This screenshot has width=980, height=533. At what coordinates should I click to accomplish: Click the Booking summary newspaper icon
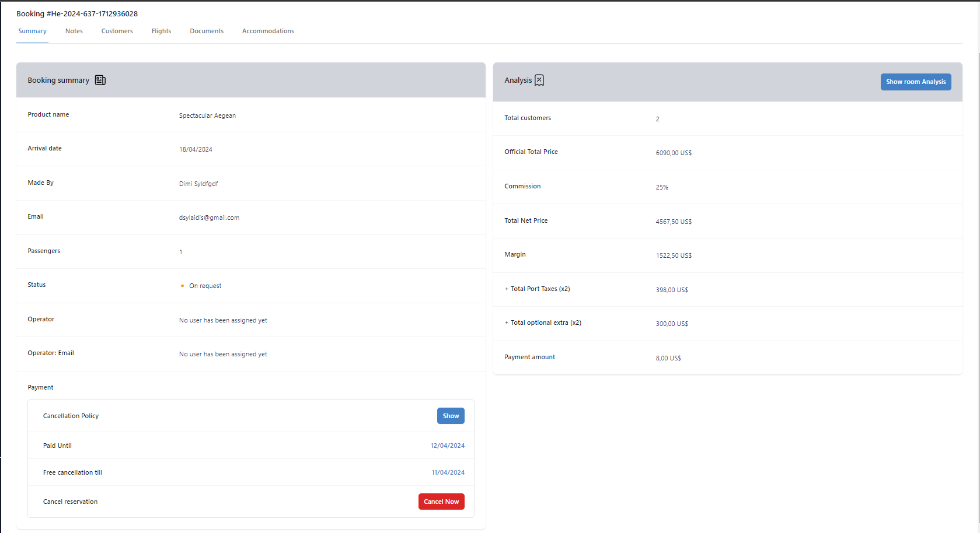tap(100, 80)
